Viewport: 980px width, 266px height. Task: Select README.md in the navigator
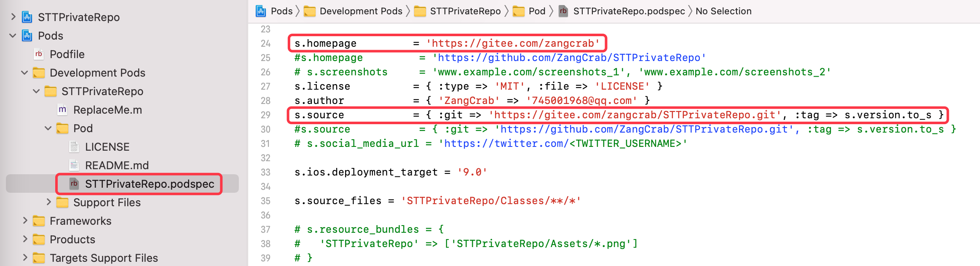pos(117,165)
